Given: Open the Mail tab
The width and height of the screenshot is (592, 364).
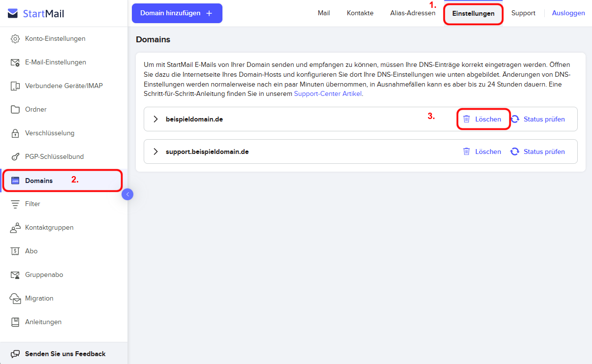Looking at the screenshot, I should (324, 13).
